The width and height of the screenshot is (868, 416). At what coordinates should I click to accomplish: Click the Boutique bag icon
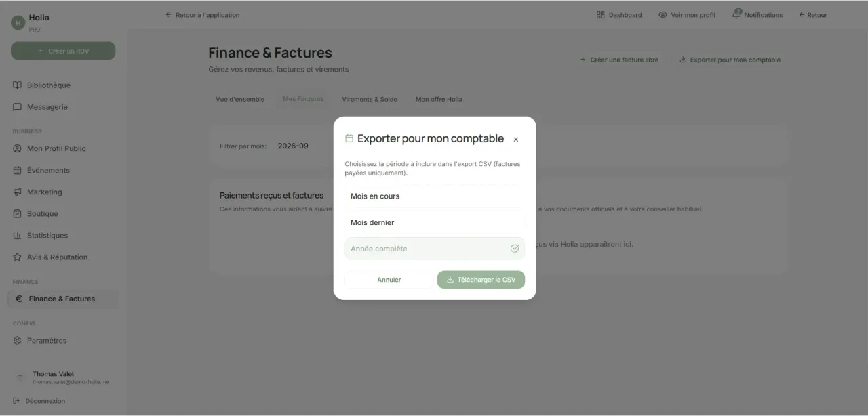point(18,213)
